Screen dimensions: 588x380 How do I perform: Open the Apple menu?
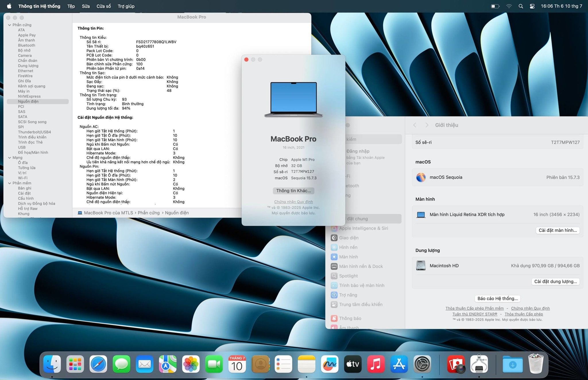pyautogui.click(x=9, y=6)
